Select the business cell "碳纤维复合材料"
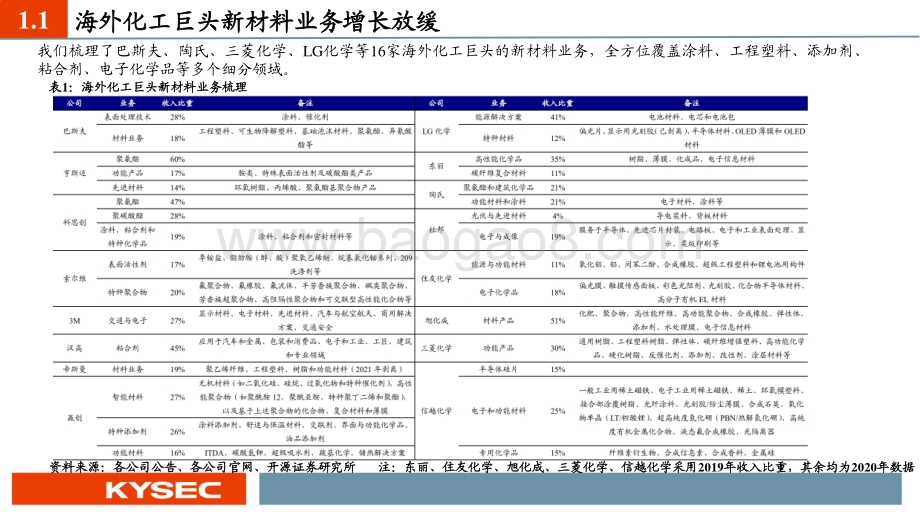Image resolution: width=920 pixels, height=518 pixels. (498, 173)
